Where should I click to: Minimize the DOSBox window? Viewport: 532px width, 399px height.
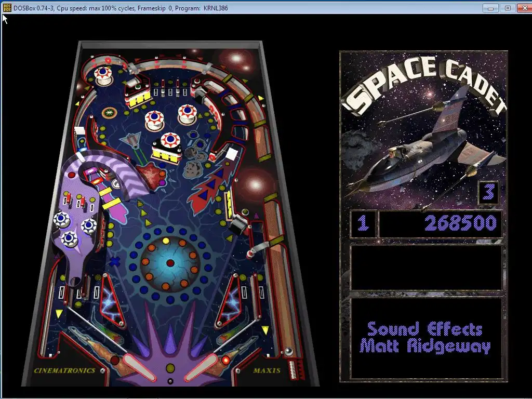[x=490, y=8]
